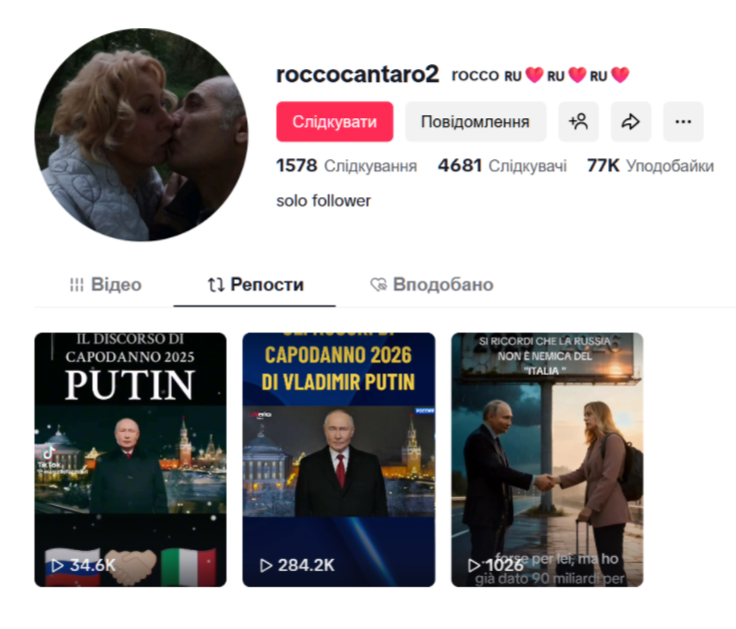This screenshot has height=629, width=736.
Task: Click the 77K Уподобайки likes count
Action: click(650, 166)
